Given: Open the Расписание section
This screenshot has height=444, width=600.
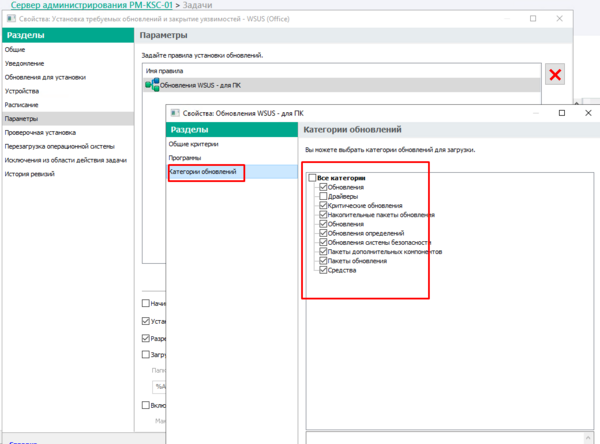Looking at the screenshot, I should click(21, 104).
